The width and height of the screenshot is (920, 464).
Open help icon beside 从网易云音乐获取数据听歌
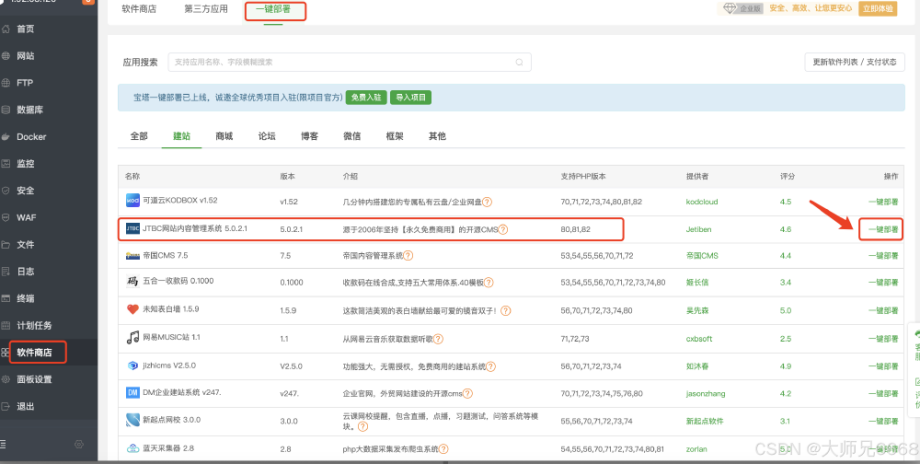pyautogui.click(x=438, y=338)
